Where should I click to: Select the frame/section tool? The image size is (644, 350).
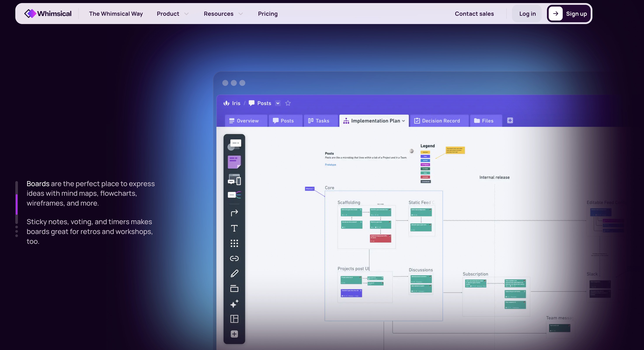tap(234, 289)
